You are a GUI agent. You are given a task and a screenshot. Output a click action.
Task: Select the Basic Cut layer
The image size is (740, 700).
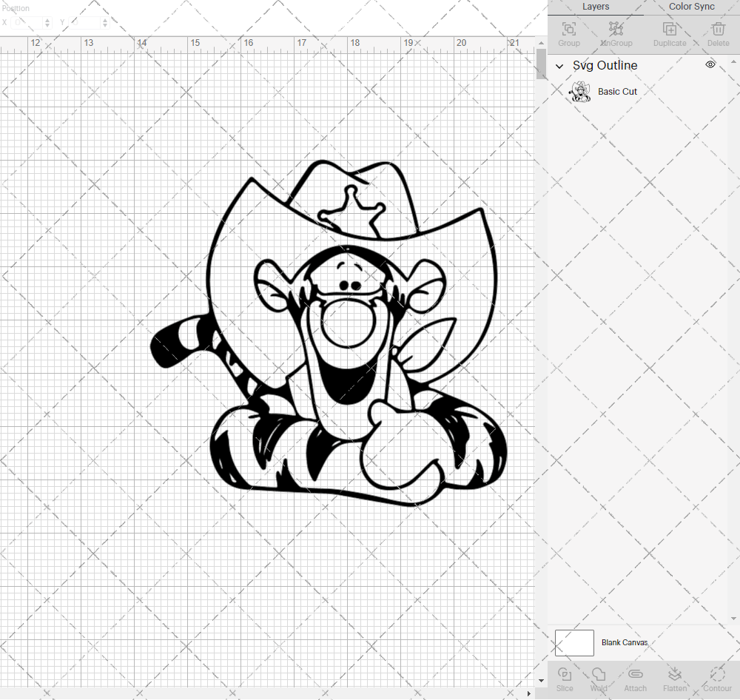click(x=618, y=91)
